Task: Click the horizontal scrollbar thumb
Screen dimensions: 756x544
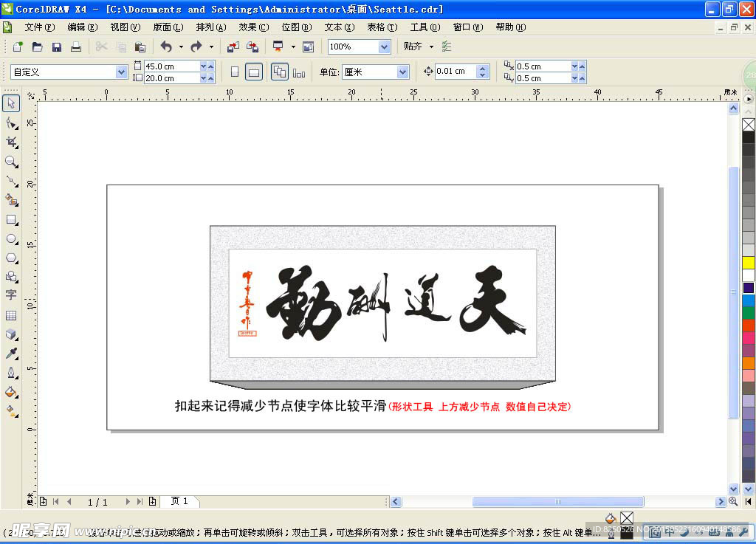Action: tap(558, 502)
